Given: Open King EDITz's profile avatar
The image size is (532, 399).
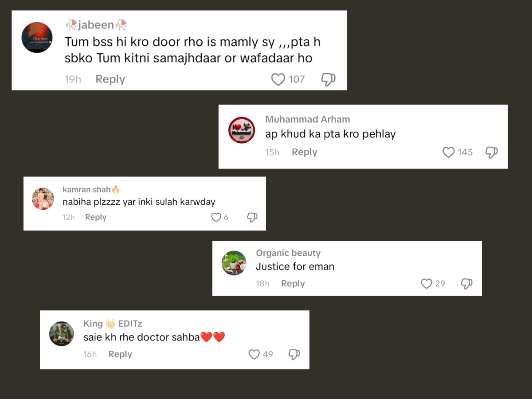Looking at the screenshot, I should click(x=62, y=334).
